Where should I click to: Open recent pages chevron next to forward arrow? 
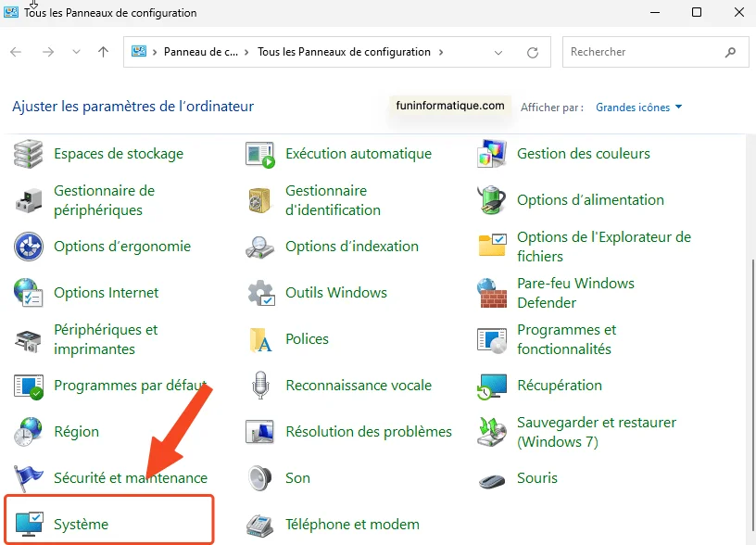tap(76, 52)
